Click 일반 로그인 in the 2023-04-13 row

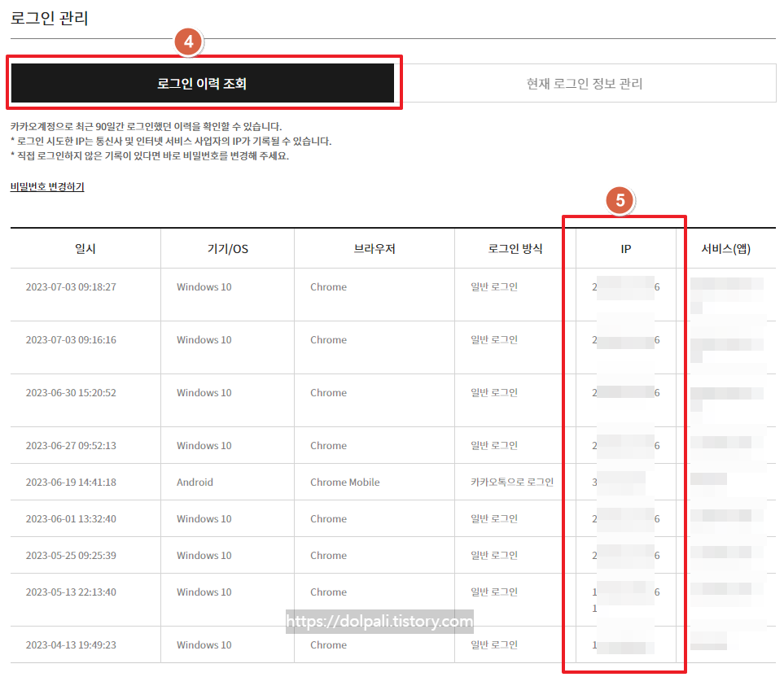point(494,644)
